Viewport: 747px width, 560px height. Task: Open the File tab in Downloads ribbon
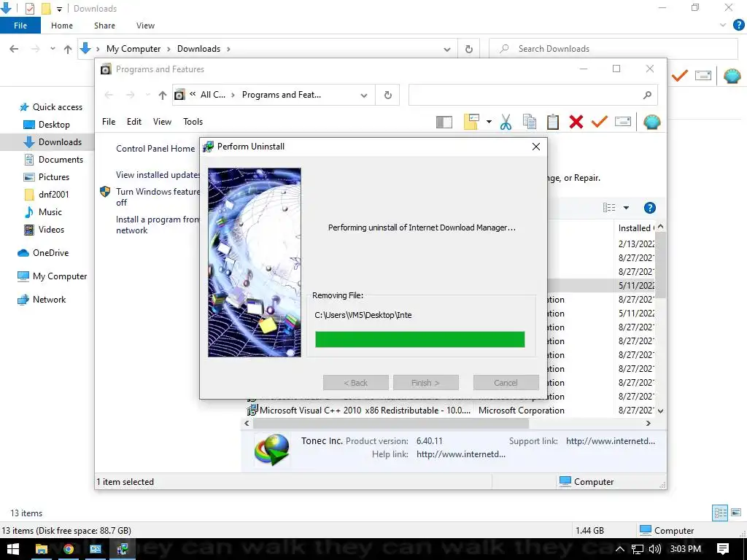click(x=20, y=26)
